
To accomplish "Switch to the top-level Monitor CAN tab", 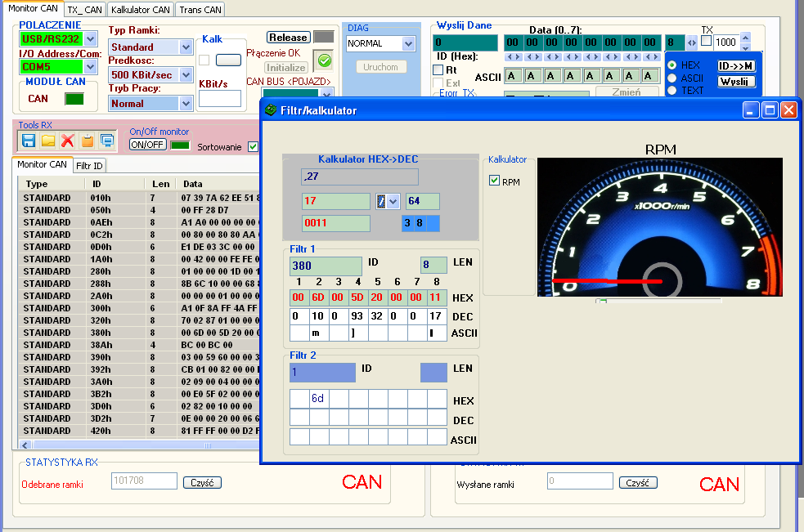I will point(33,9).
